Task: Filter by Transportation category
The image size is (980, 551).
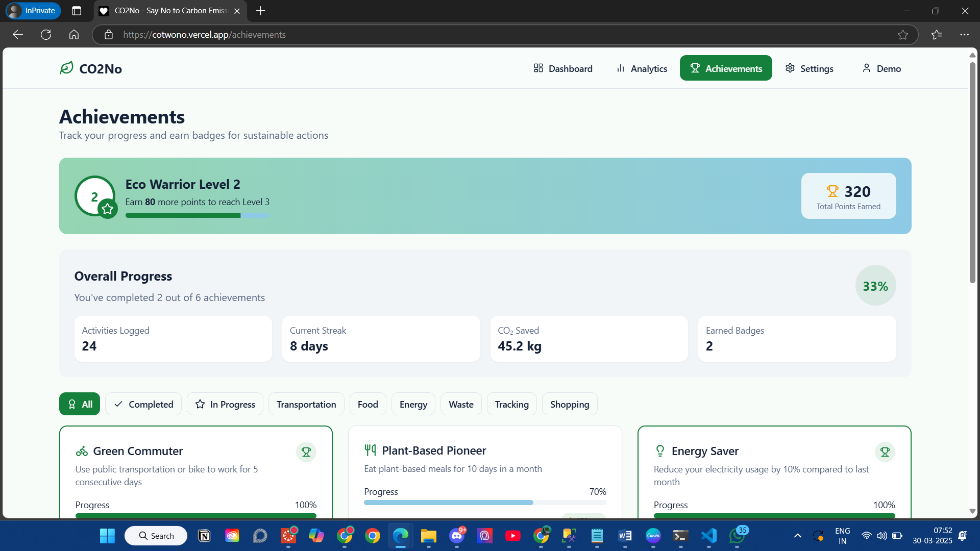Action: [x=306, y=404]
